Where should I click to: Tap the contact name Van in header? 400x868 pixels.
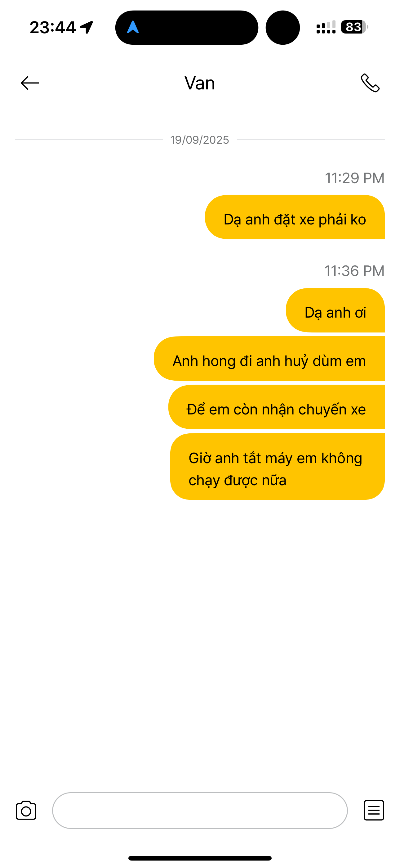[x=200, y=83]
